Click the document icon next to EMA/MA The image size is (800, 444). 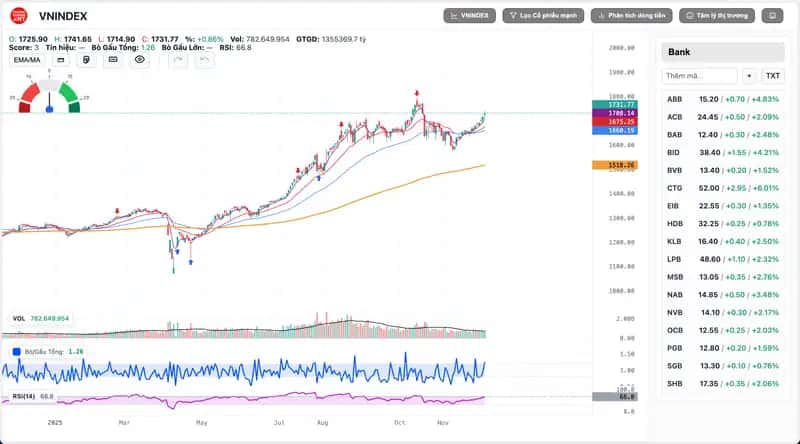[86, 60]
